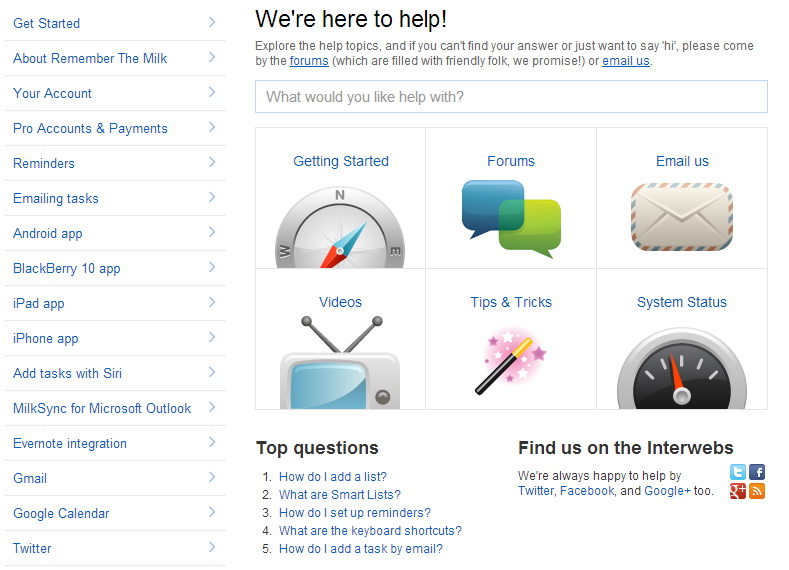Expand the Get Started chevron arrow

tap(212, 22)
